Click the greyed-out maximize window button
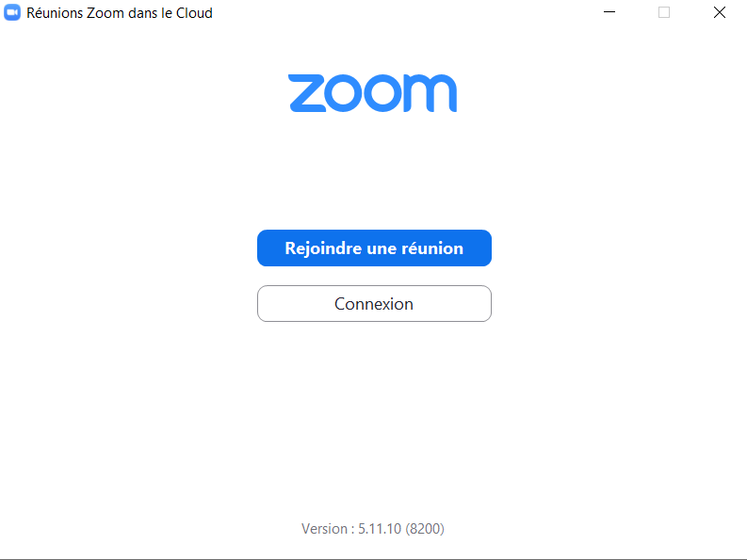The height and width of the screenshot is (560, 747). 664,12
